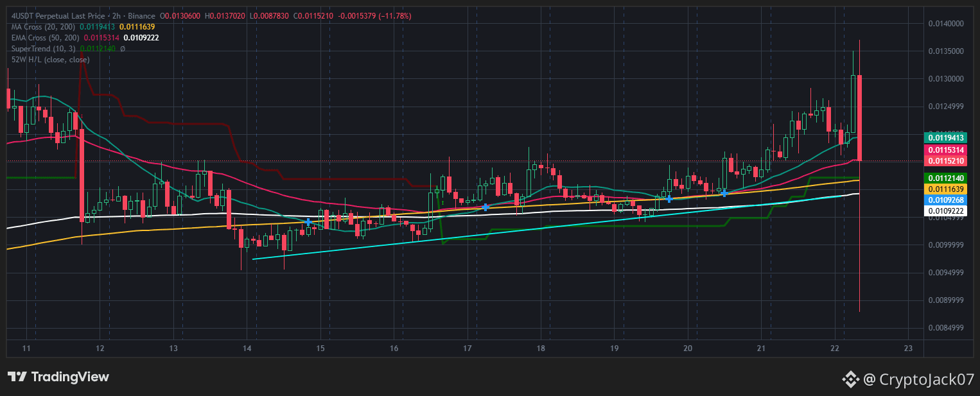This screenshot has width=980, height=396.
Task: Click the TradingView logo
Action: click(x=58, y=377)
